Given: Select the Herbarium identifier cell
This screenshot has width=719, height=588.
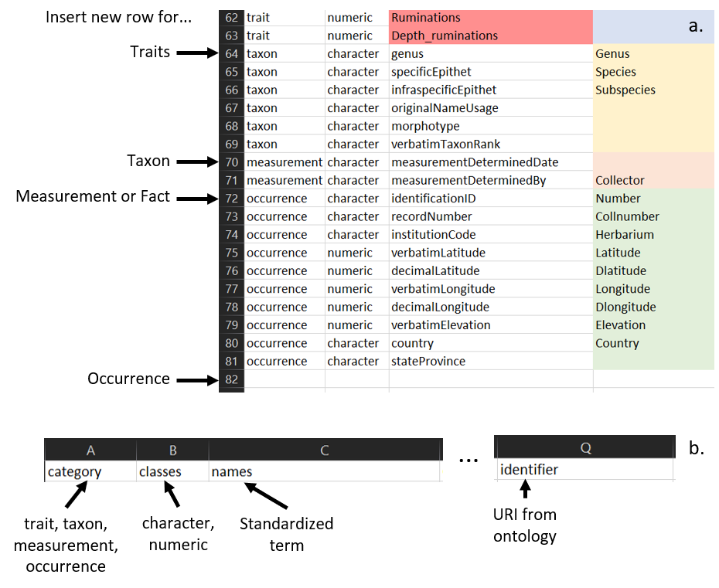Looking at the screenshot, I should 654,235.
